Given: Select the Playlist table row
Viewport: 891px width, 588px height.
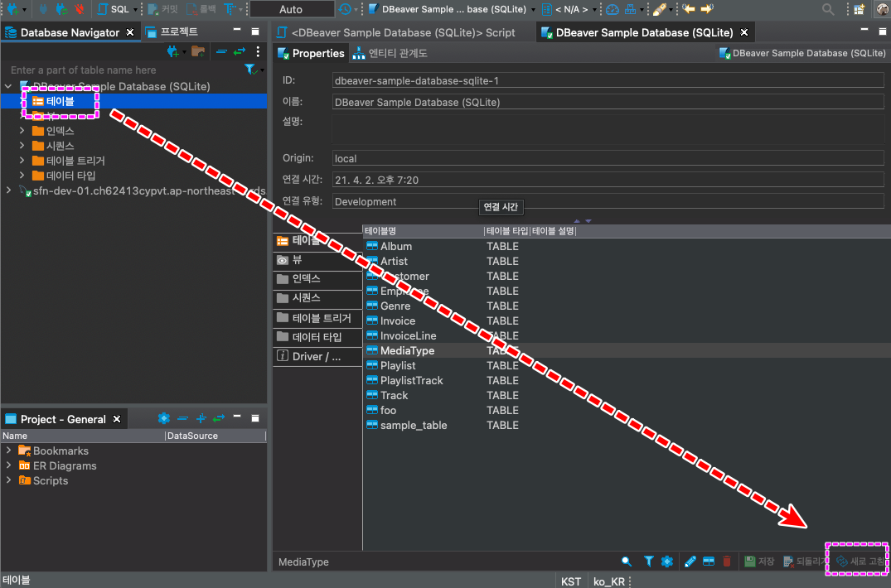Looking at the screenshot, I should point(627,365).
